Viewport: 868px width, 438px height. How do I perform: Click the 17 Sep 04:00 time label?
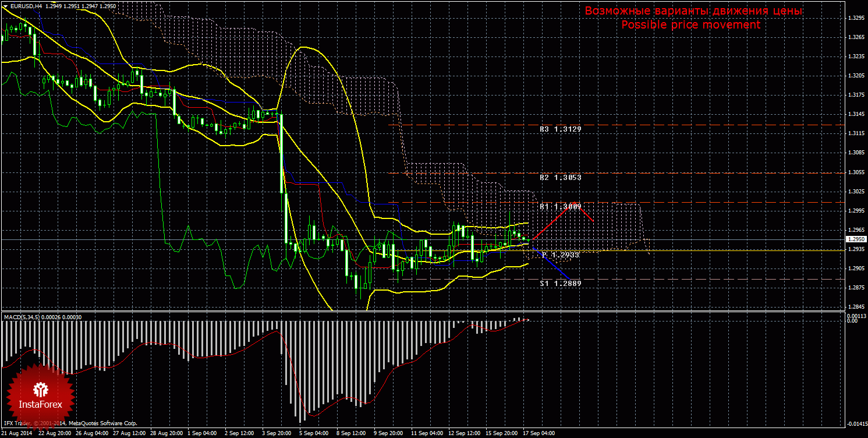pyautogui.click(x=538, y=434)
